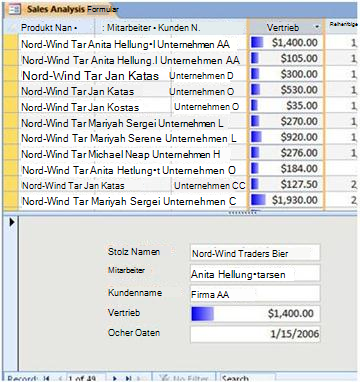This screenshot has width=360, height=382.
Task: Click the Vertrieb column header label
Action: click(x=283, y=28)
